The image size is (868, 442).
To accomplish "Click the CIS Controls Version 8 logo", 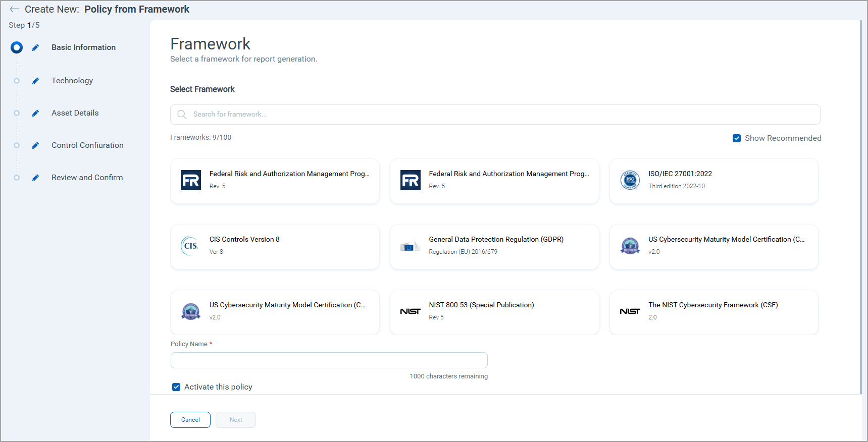I will tap(190, 246).
